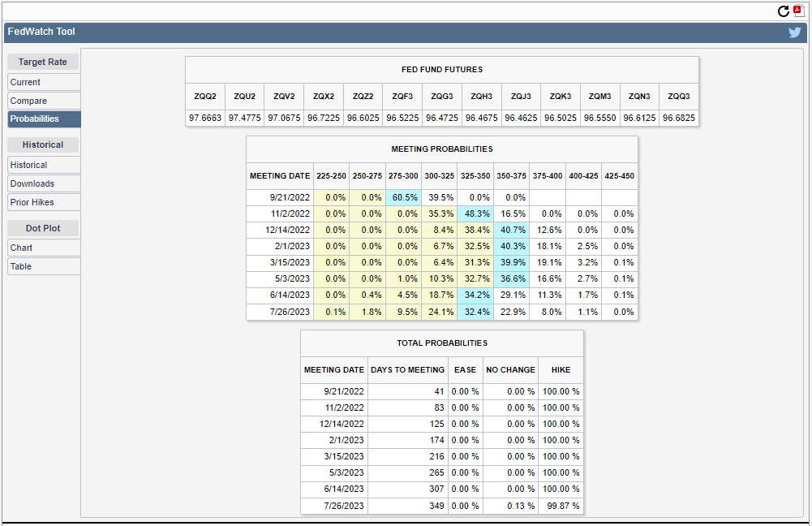
Task: Click the ZQF3 futures column header
Action: 402,97
